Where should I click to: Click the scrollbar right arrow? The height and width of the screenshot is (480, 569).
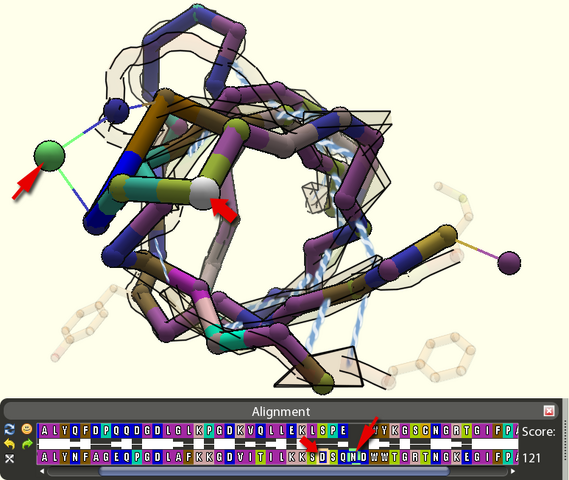click(513, 471)
